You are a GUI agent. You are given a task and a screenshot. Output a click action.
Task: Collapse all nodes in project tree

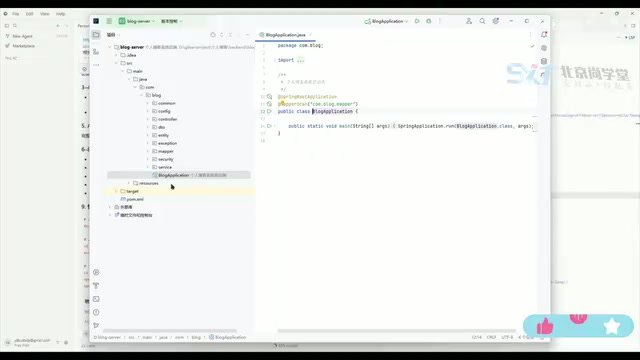tap(230, 35)
